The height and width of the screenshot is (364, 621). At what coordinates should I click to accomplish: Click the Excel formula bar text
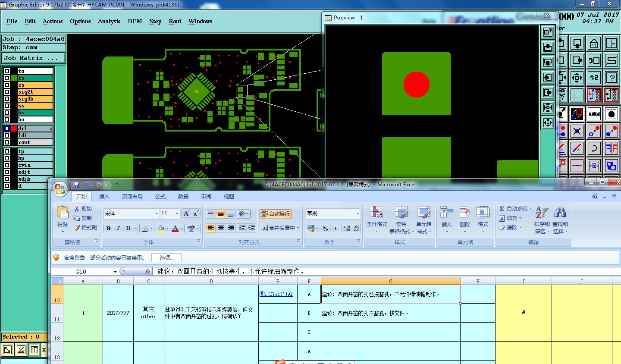tap(231, 272)
